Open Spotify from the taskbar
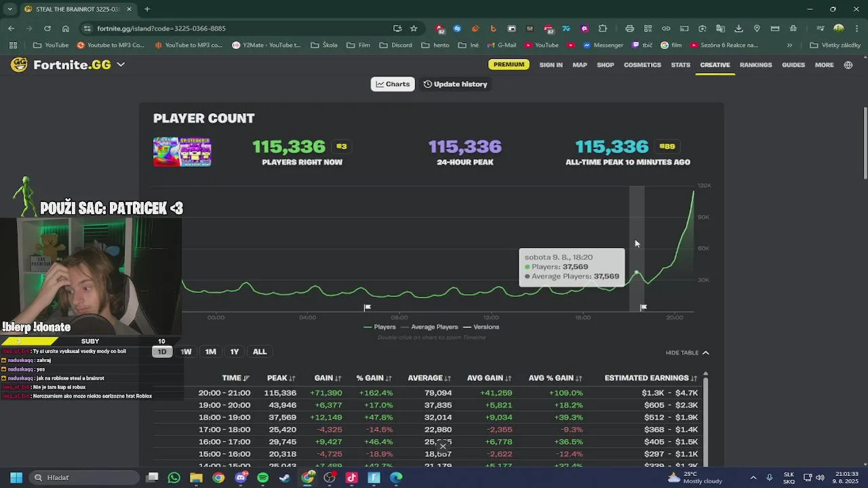The height and width of the screenshot is (488, 868). [262, 477]
